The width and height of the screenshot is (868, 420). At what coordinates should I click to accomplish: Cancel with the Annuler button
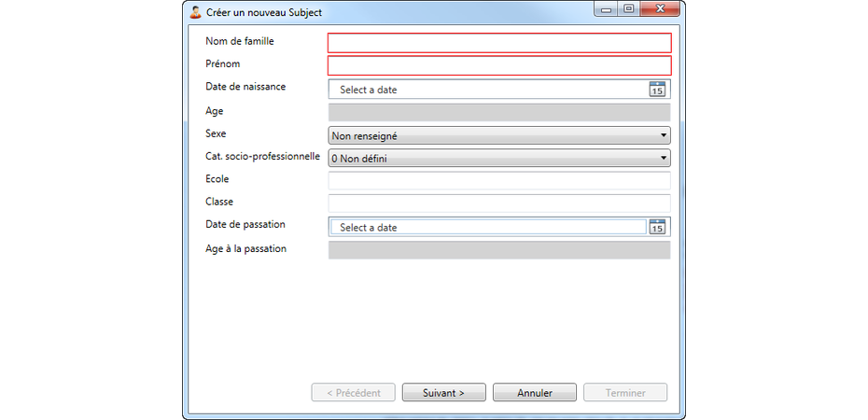535,393
